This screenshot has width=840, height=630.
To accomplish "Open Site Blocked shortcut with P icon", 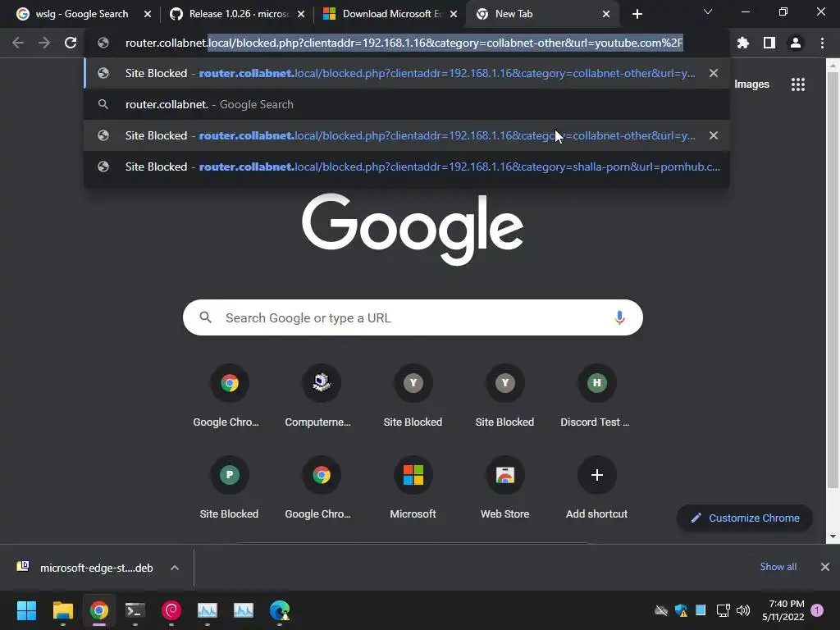I will [x=230, y=488].
